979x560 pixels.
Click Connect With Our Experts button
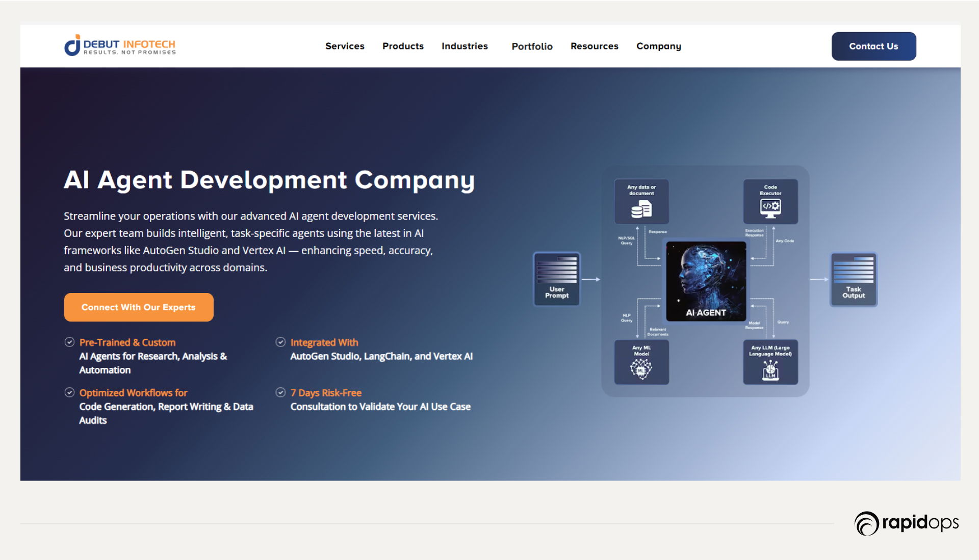pos(139,307)
